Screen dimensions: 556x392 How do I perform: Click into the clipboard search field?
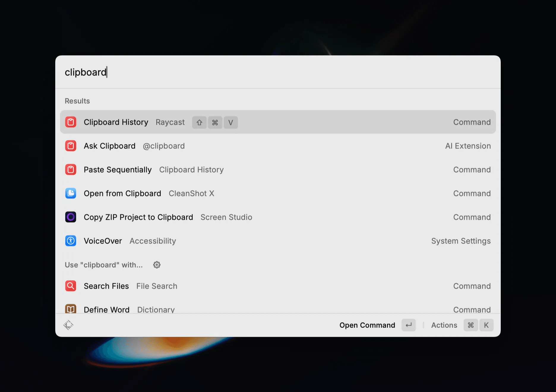tap(278, 72)
